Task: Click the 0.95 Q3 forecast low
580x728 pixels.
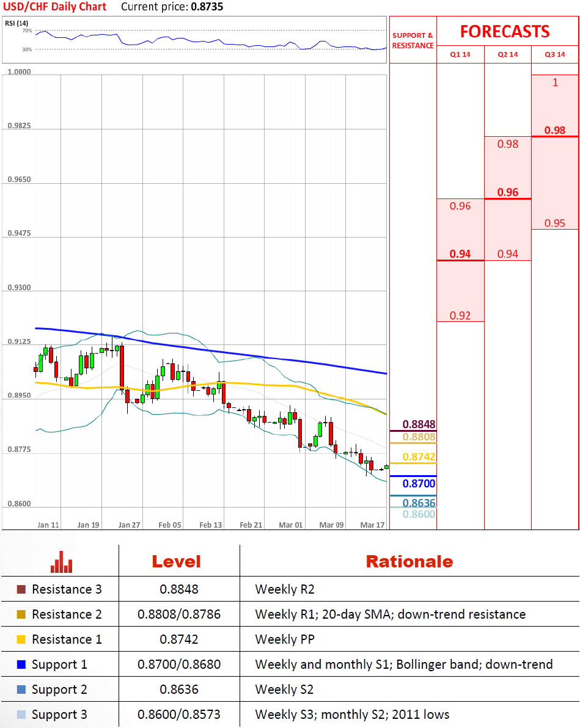Action: (x=555, y=223)
